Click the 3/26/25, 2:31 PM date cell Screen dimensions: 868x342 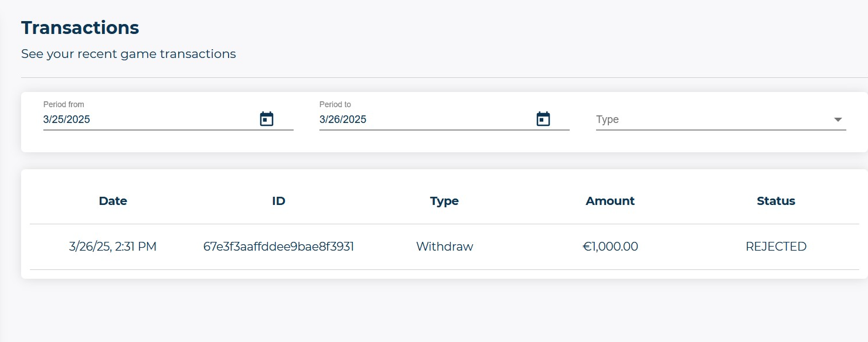coord(113,247)
